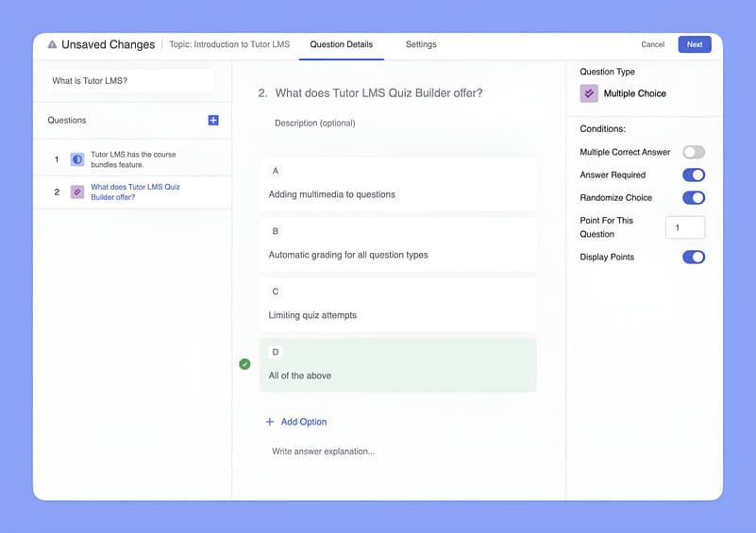Click the What is Tutor LMS? quiz title field
756x533 pixels.
[x=130, y=81]
